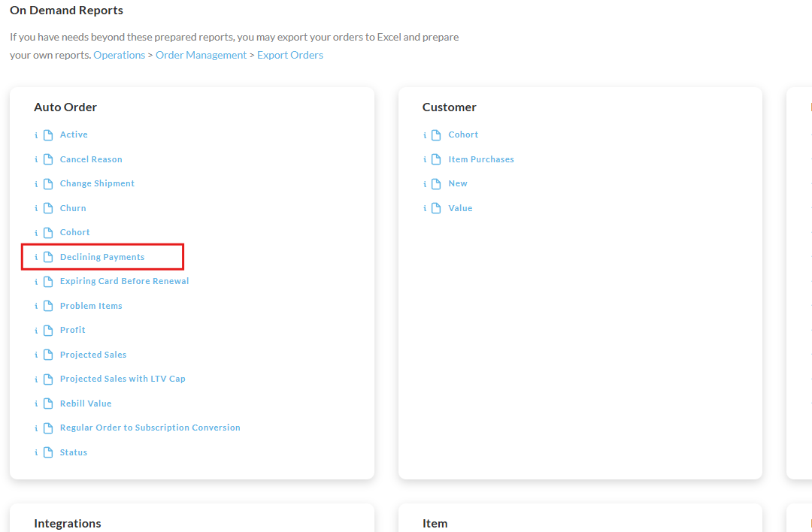Click the info icon beside Profit

tap(36, 331)
